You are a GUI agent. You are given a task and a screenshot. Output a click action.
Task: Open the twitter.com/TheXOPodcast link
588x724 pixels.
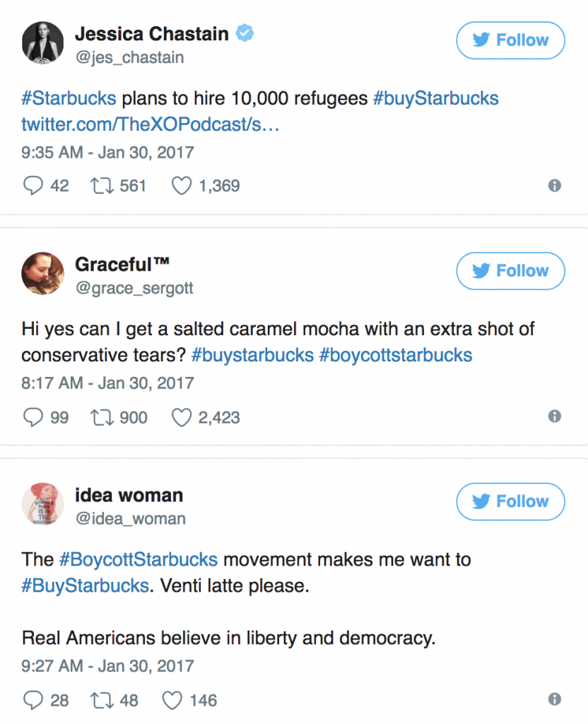point(141,124)
